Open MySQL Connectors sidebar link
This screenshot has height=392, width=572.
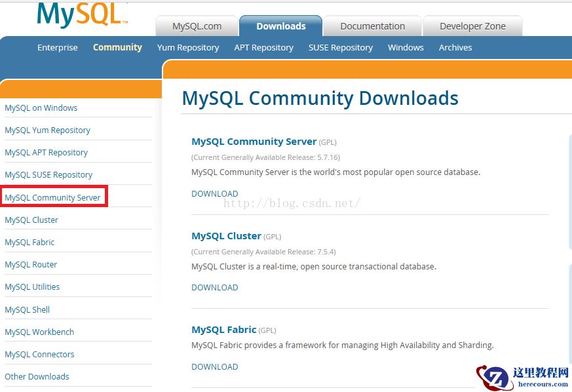(x=39, y=355)
